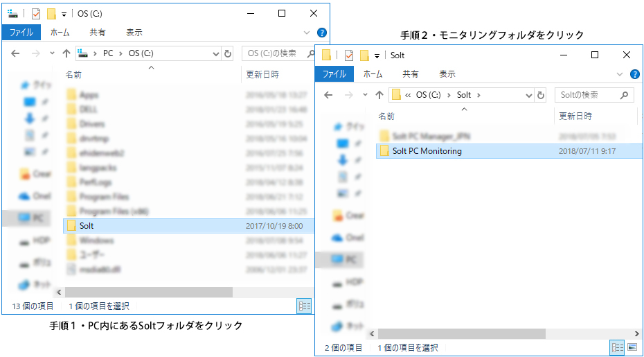Click search magnifier icon in OS (C:) window
The height and width of the screenshot is (357, 644).
[311, 53]
